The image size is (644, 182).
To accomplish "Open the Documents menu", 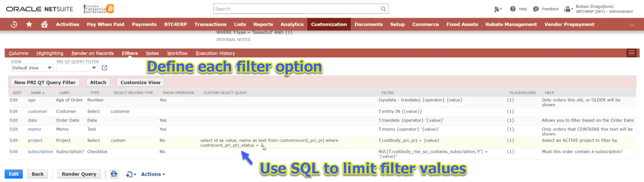I will [369, 24].
